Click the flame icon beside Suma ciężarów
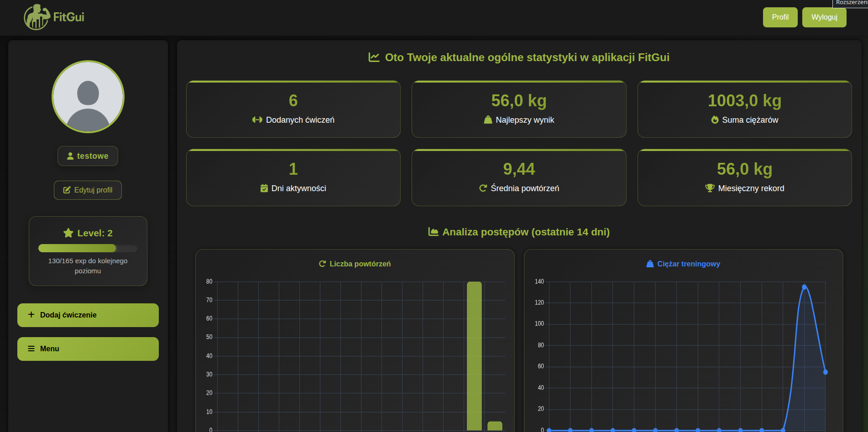Viewport: 868px width, 432px height. [x=715, y=120]
